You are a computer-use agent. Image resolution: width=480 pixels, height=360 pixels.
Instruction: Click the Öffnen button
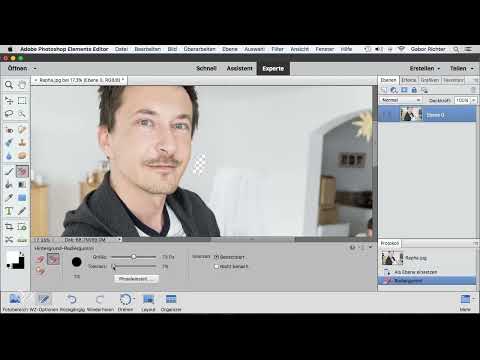(17, 68)
